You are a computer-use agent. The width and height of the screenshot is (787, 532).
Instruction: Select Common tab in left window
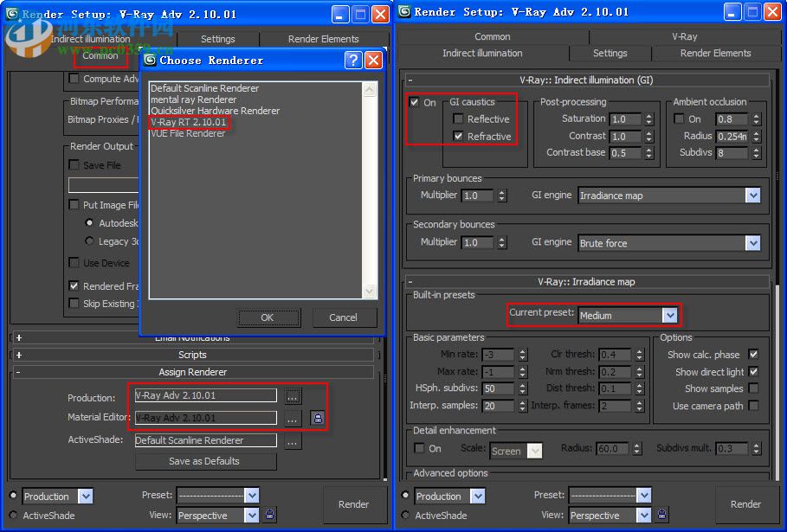click(x=100, y=55)
